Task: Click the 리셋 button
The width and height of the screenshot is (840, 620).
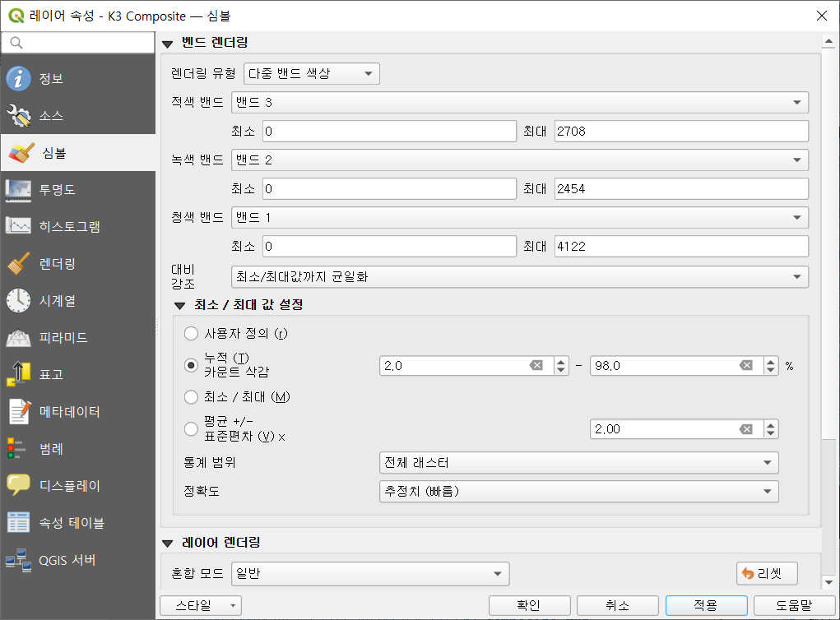Action: point(767,574)
